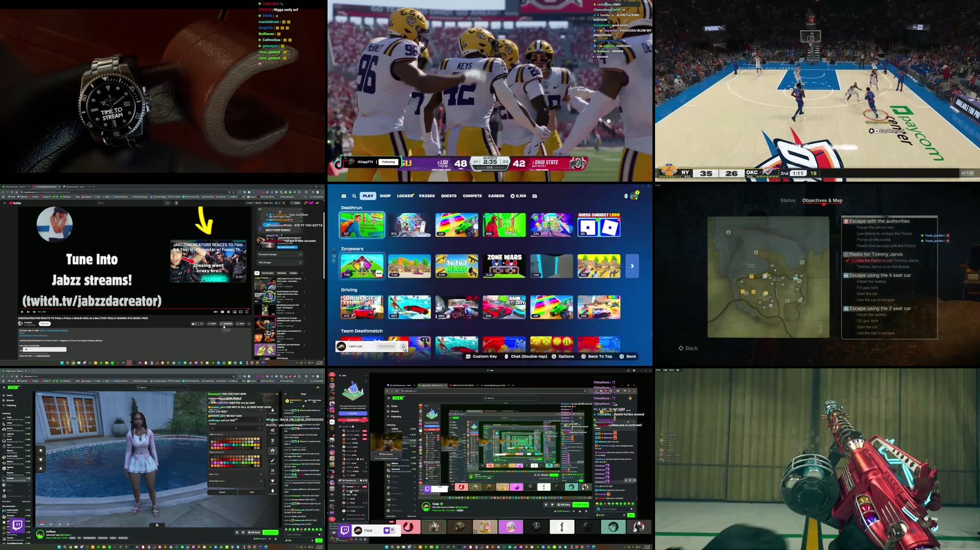Focus the Kick search field
Screen dimensions: 980x550
pos(163,387)
